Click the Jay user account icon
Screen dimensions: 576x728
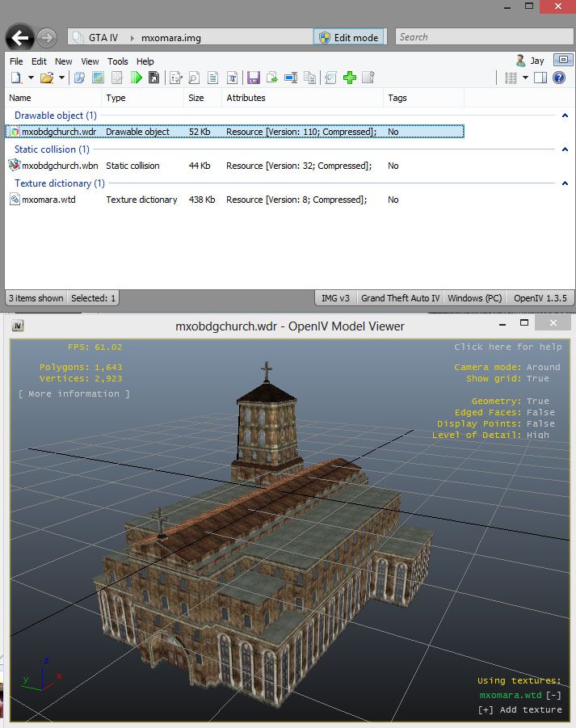(520, 61)
